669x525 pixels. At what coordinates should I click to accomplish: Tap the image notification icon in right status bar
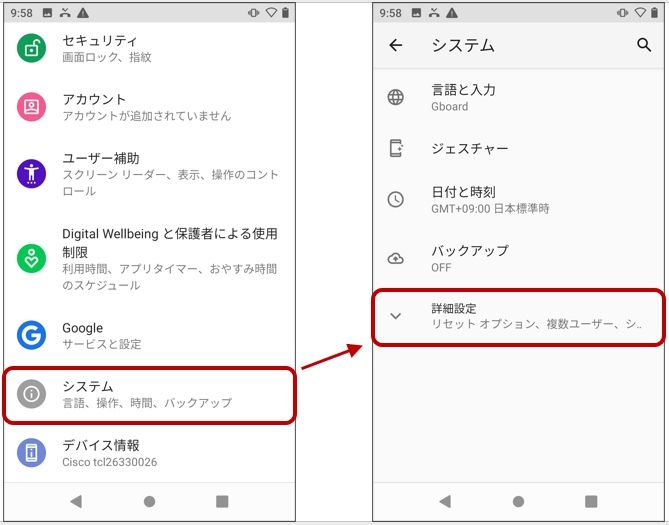(x=416, y=13)
